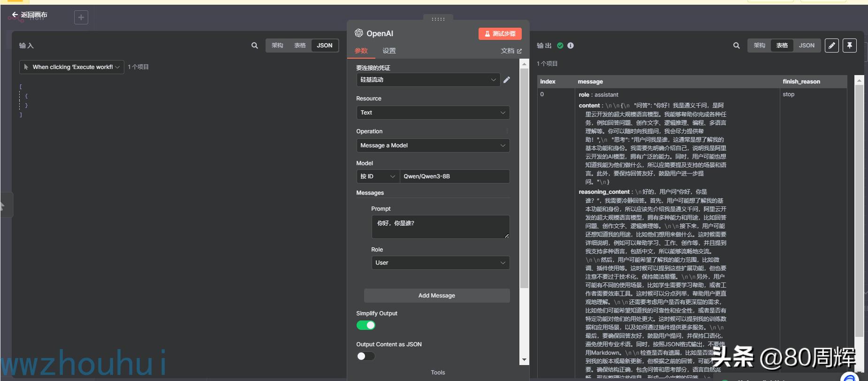This screenshot has width=868, height=381.
Task: Open the Resource dropdown showing Text
Action: (433, 113)
